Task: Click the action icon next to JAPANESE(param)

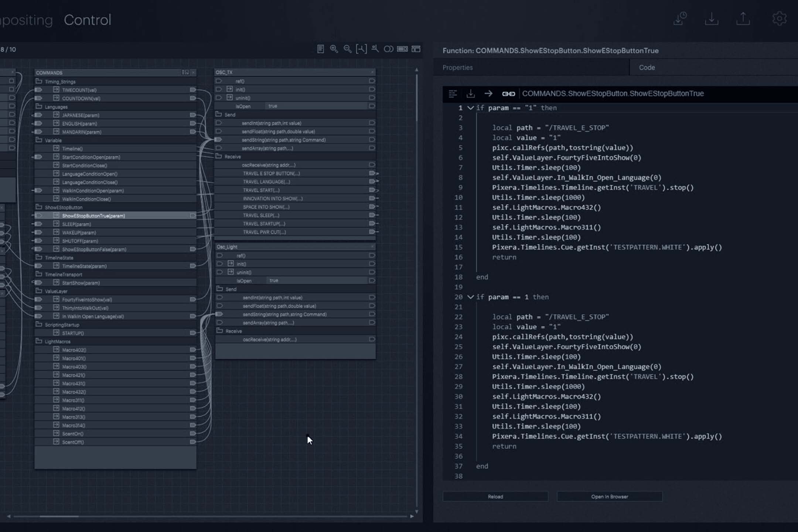Action: tap(56, 115)
